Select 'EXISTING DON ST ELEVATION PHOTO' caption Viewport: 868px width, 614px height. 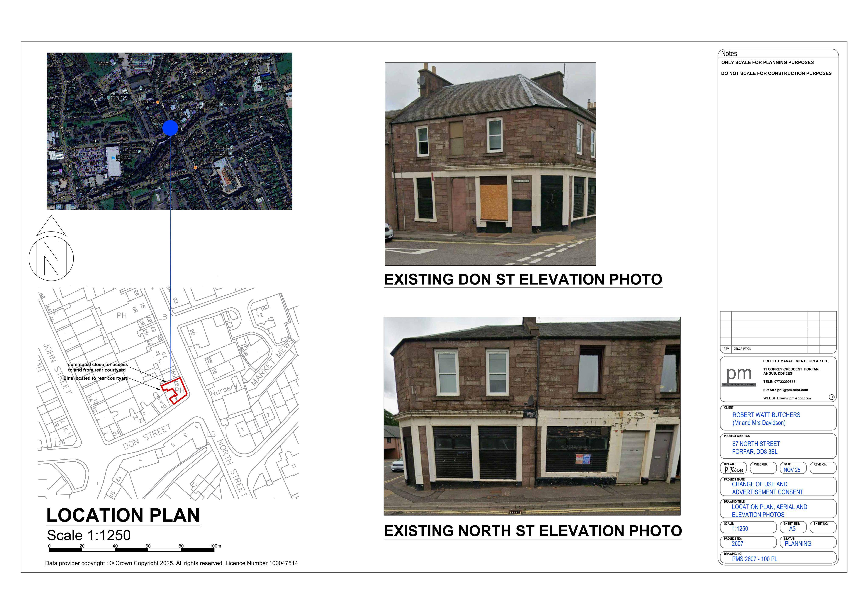click(x=523, y=279)
